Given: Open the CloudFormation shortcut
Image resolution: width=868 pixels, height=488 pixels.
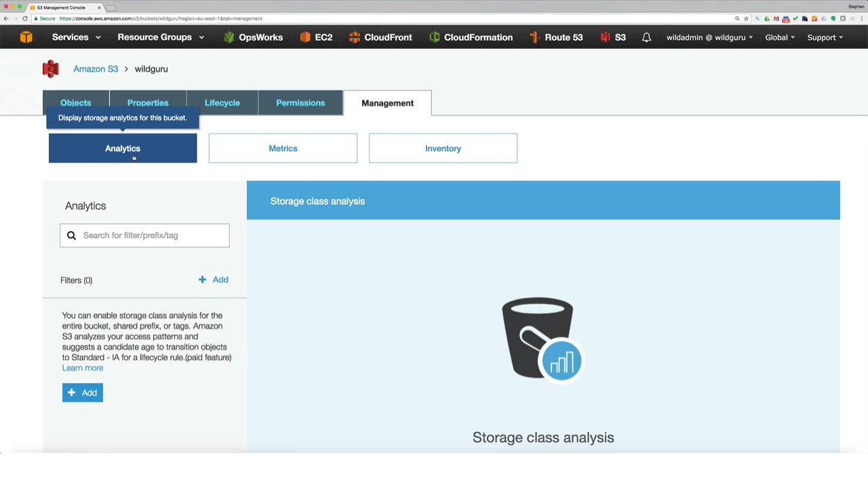Looking at the screenshot, I should pyautogui.click(x=471, y=37).
